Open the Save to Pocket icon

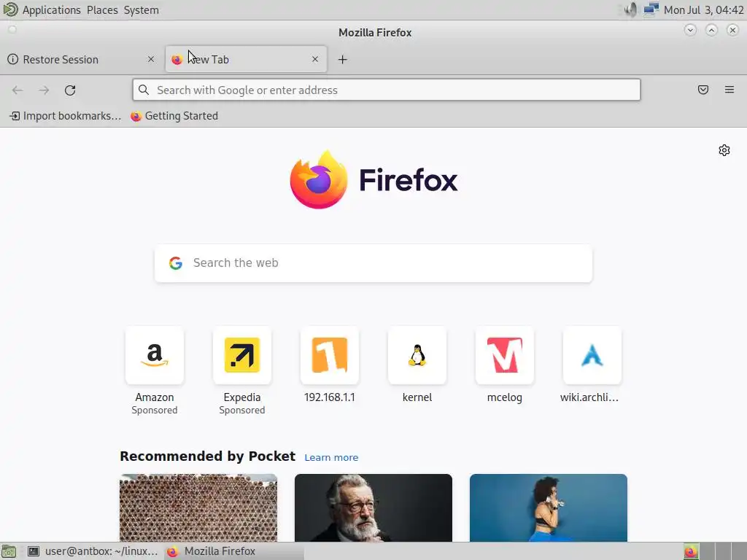point(703,90)
